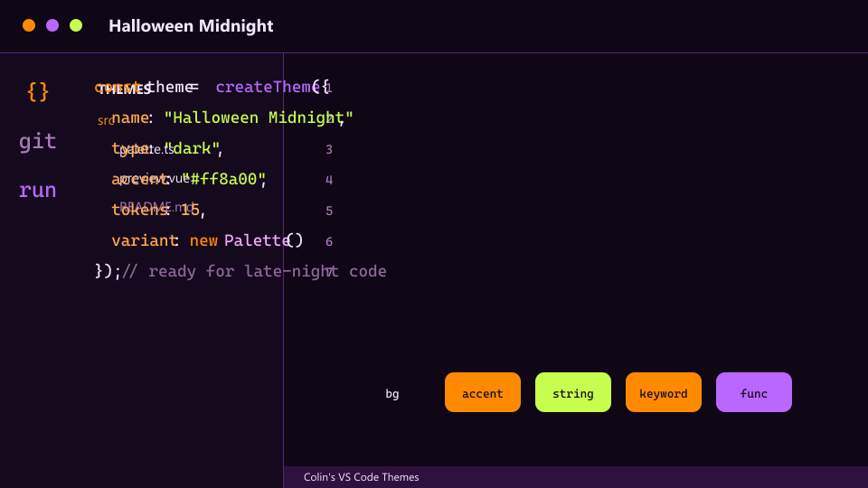Click the "Halloween Midnight" string in the code
The height and width of the screenshot is (488, 868).
[259, 117]
